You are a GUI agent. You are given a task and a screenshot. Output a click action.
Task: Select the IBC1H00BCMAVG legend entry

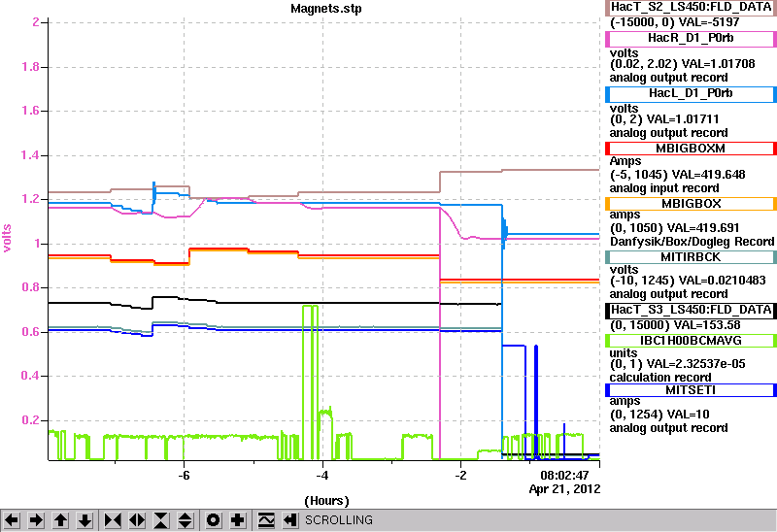pos(691,341)
